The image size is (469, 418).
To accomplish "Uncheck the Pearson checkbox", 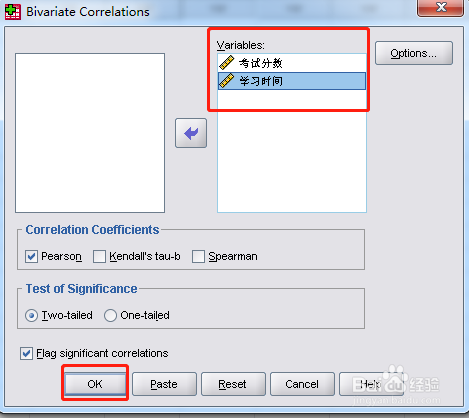I will [31, 257].
